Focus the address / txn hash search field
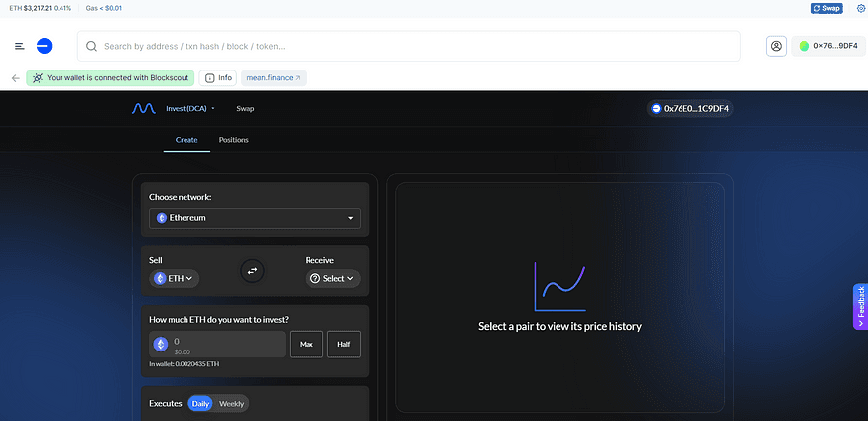This screenshot has height=421, width=868. (x=409, y=46)
